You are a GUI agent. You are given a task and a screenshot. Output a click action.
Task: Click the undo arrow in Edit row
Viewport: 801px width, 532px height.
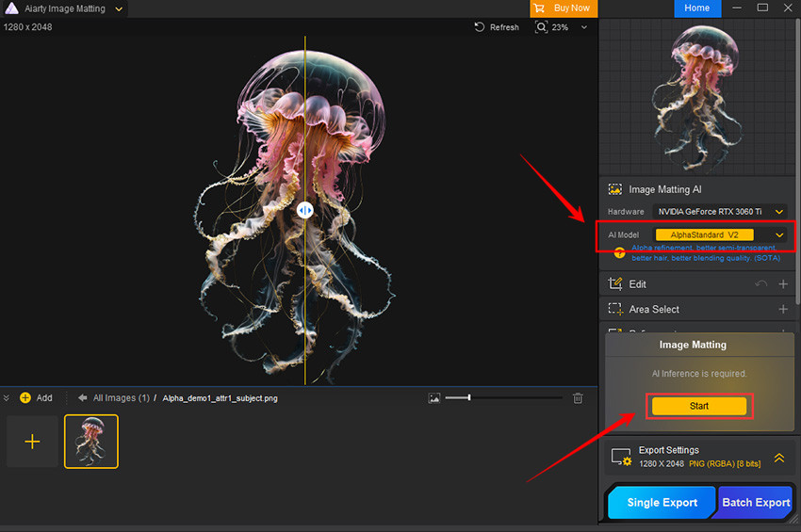(x=761, y=283)
